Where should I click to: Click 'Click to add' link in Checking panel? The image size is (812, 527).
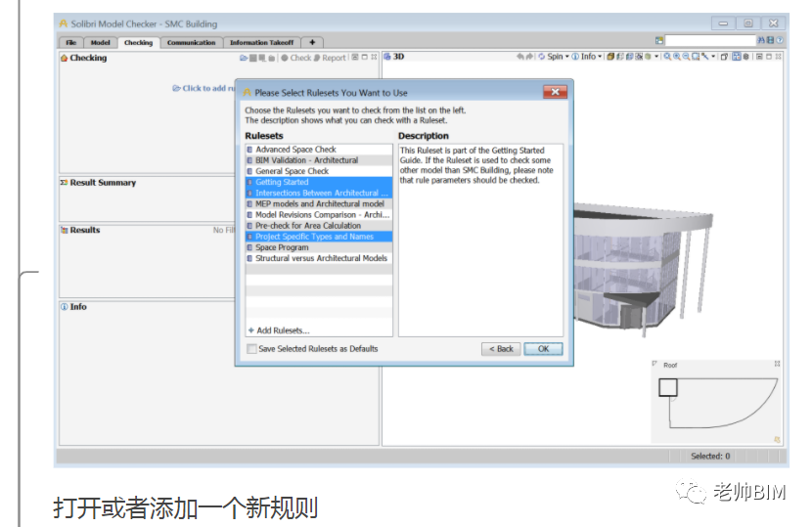tap(203, 88)
